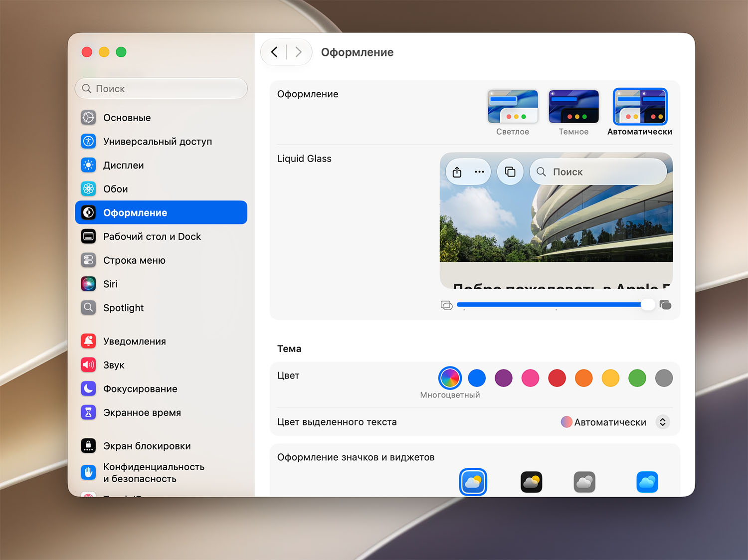Open Дисплеи settings section
The width and height of the screenshot is (748, 560).
pyautogui.click(x=161, y=165)
